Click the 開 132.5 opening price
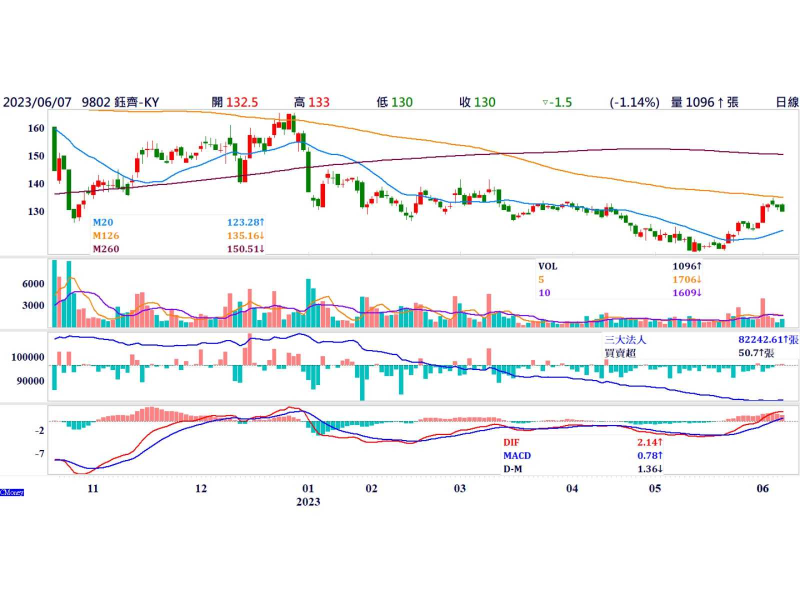The height and width of the screenshot is (600, 800). click(x=235, y=102)
